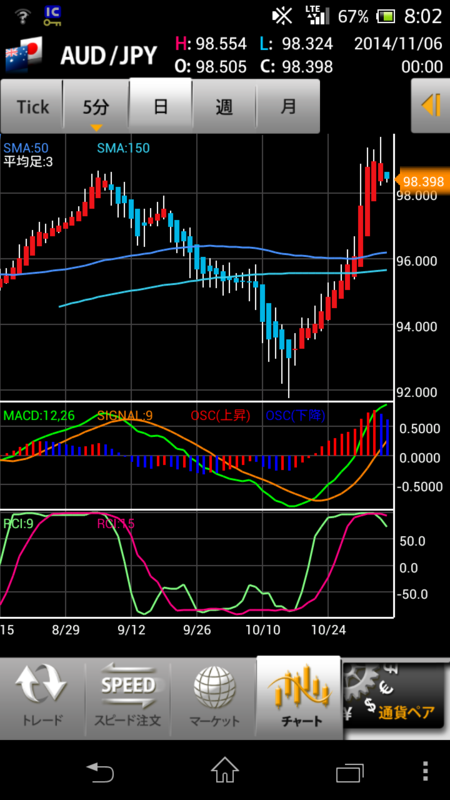Tap the RCI:15 label
Viewport: 450px width, 800px height.
(x=115, y=523)
